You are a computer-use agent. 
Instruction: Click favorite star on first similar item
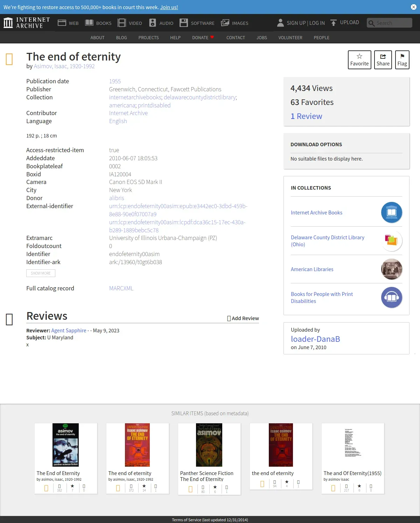coord(72,486)
